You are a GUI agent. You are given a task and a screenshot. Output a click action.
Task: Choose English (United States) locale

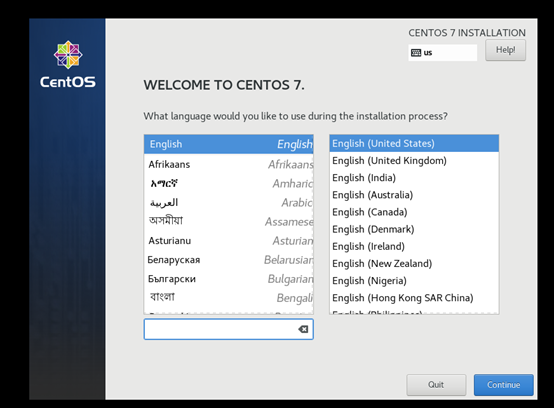coord(414,143)
